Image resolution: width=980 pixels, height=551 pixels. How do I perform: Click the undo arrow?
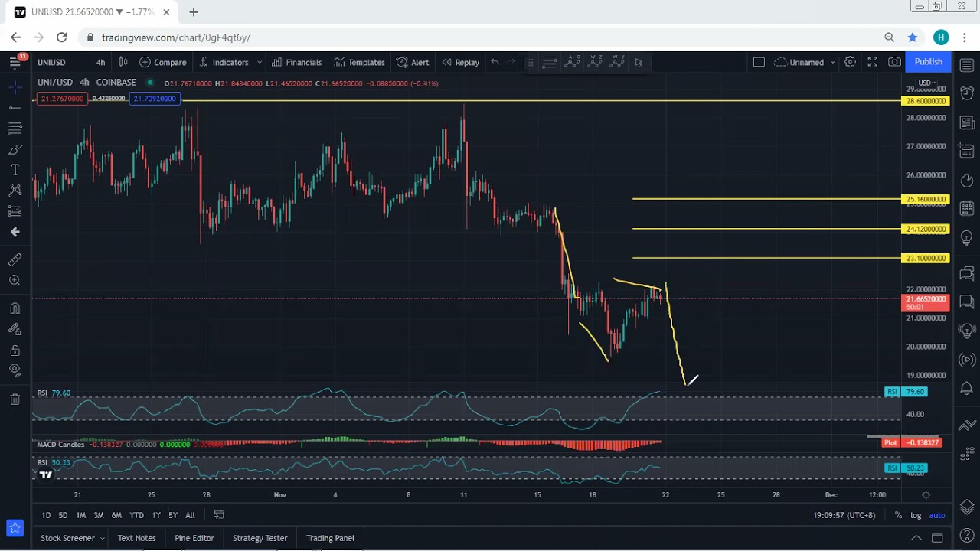pyautogui.click(x=495, y=62)
